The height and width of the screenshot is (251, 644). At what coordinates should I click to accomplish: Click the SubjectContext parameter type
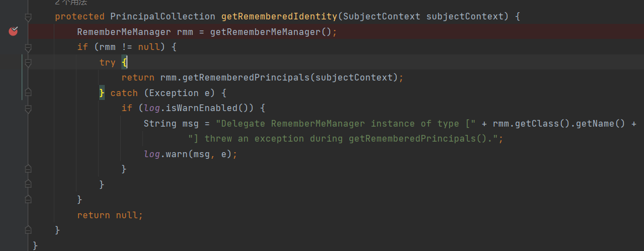382,17
